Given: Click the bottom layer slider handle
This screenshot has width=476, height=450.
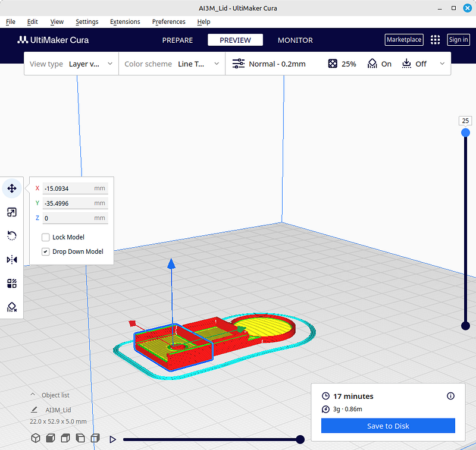Looking at the screenshot, I should click(465, 326).
